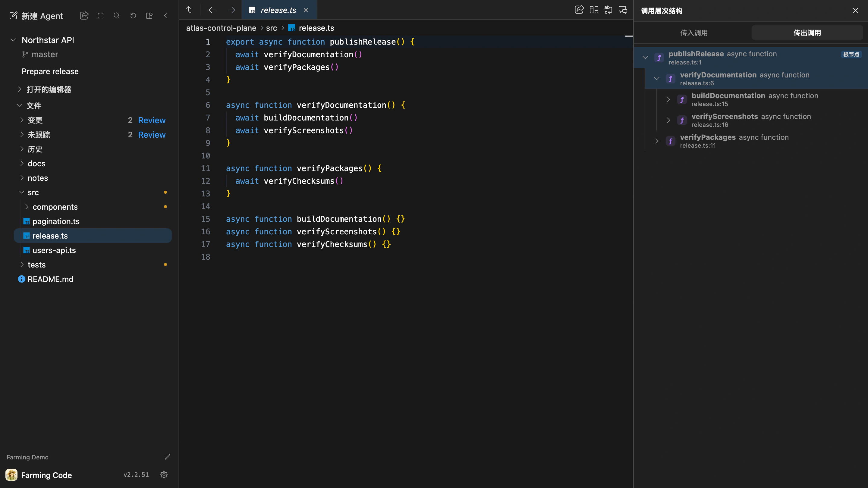Collapse the sidebar with the left chevron
Image resolution: width=868 pixels, height=488 pixels.
(165, 15)
